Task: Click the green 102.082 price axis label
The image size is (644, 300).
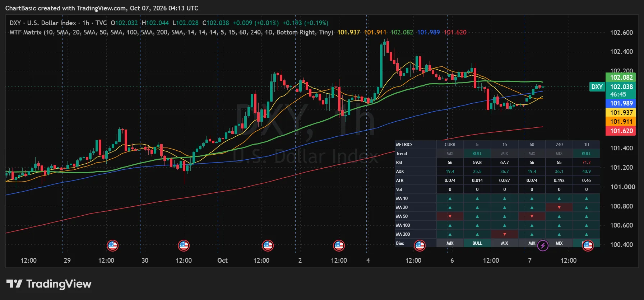Action: [621, 77]
